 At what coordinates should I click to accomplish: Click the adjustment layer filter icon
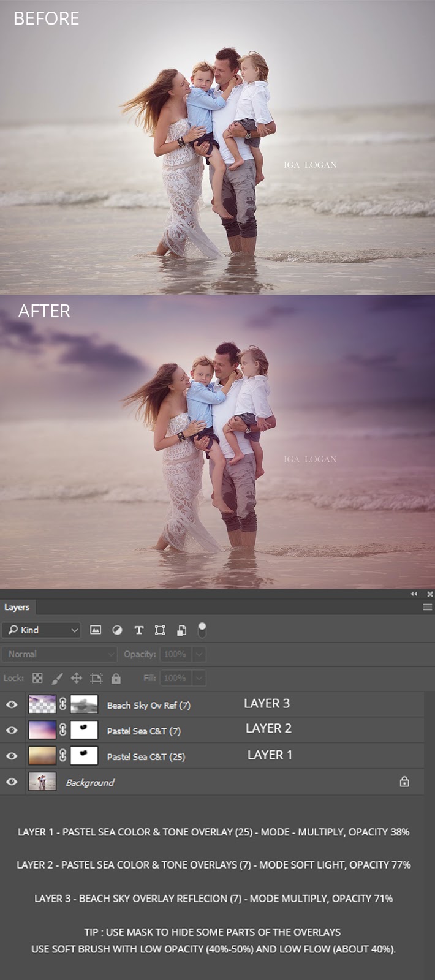[x=117, y=630]
